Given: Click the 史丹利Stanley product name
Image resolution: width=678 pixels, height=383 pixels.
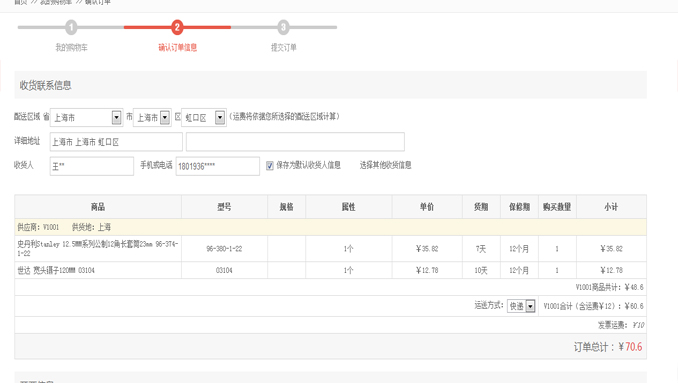Looking at the screenshot, I should click(x=98, y=249).
